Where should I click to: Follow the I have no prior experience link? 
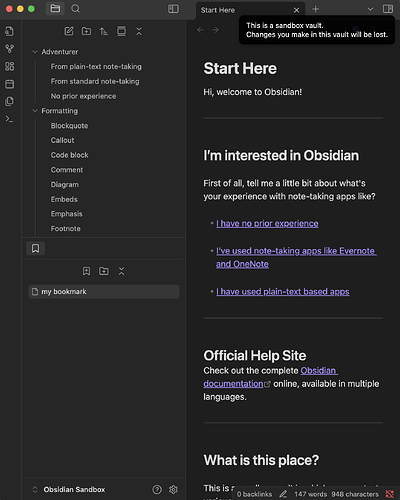(x=267, y=224)
